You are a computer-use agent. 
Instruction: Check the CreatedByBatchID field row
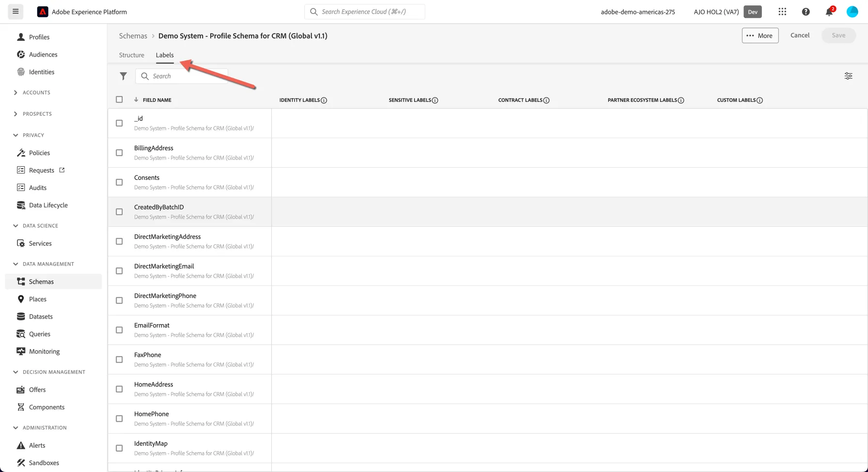[119, 212]
